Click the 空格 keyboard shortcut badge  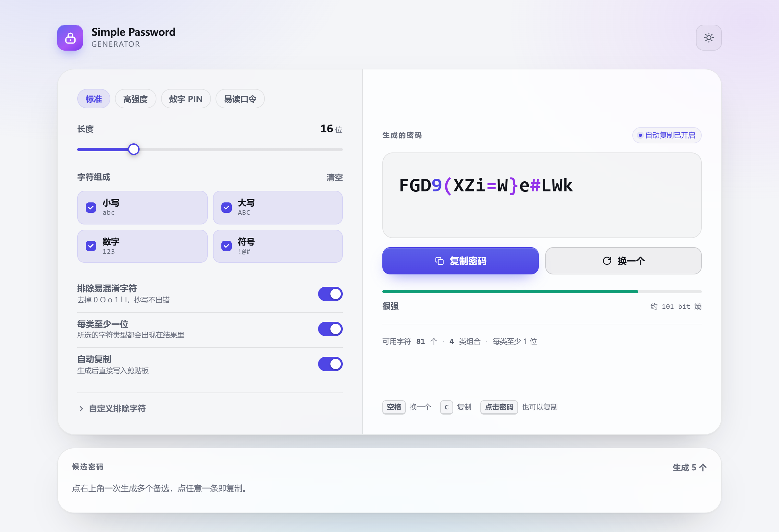(394, 407)
